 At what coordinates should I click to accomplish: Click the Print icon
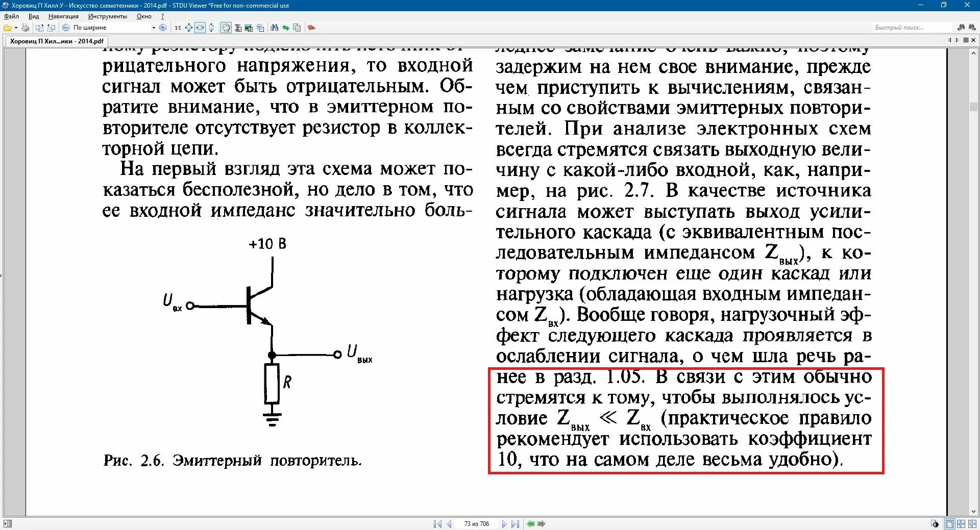[x=26, y=28]
